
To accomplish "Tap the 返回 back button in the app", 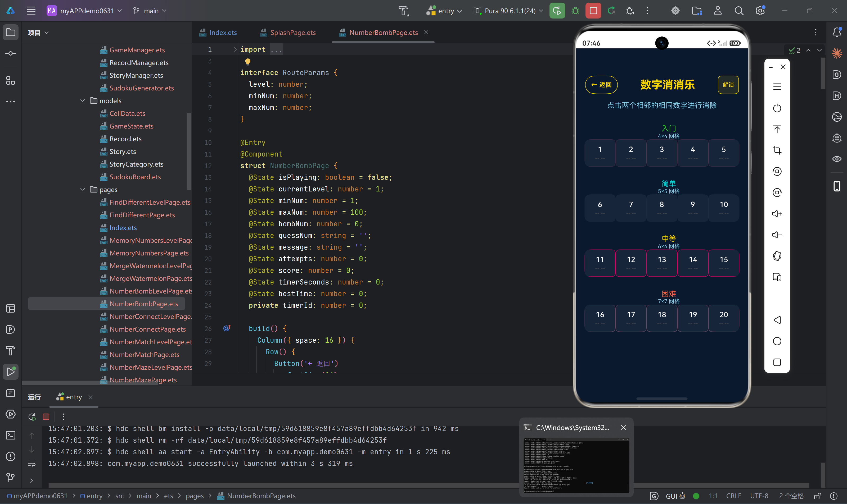I will pos(601,85).
